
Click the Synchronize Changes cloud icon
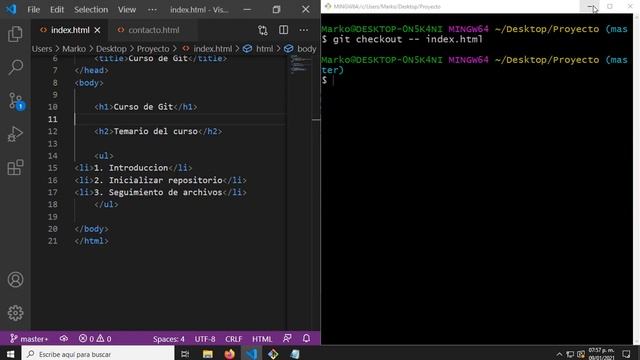tap(64, 338)
